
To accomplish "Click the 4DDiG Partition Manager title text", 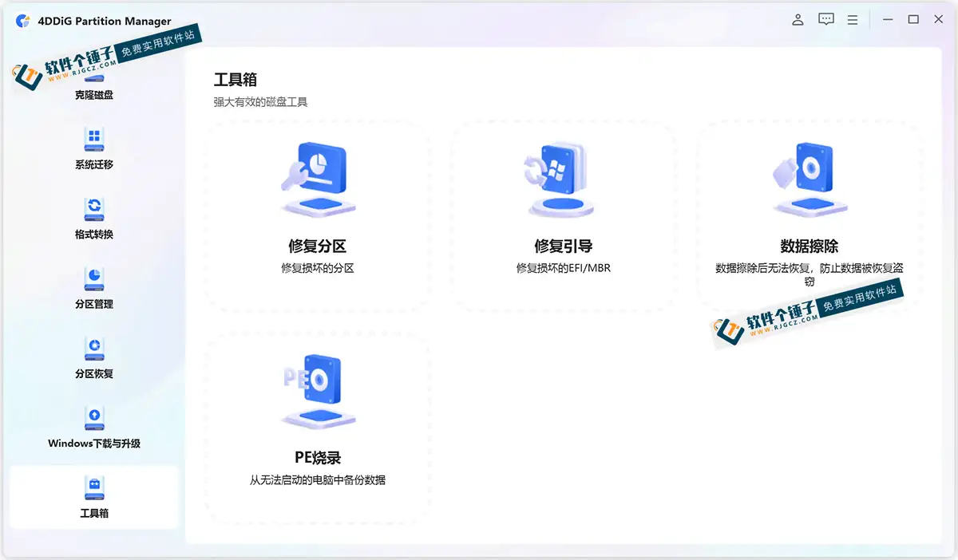I will click(x=105, y=22).
